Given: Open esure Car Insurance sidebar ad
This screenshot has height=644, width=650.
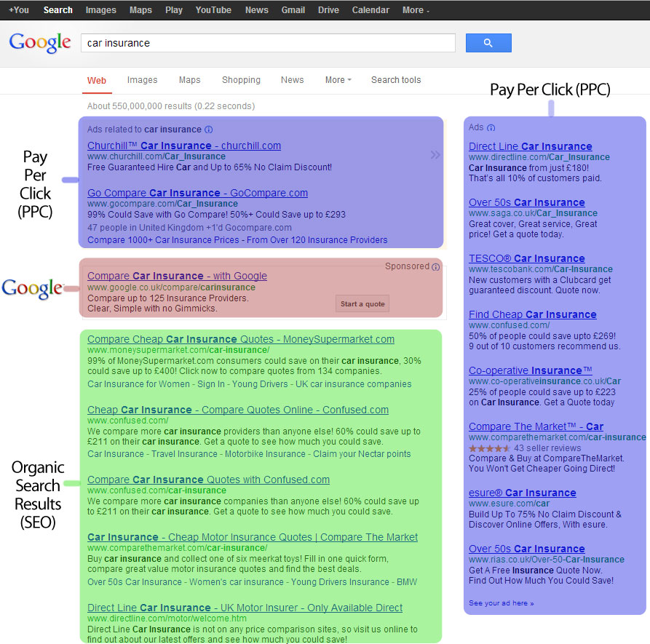Looking at the screenshot, I should click(523, 493).
